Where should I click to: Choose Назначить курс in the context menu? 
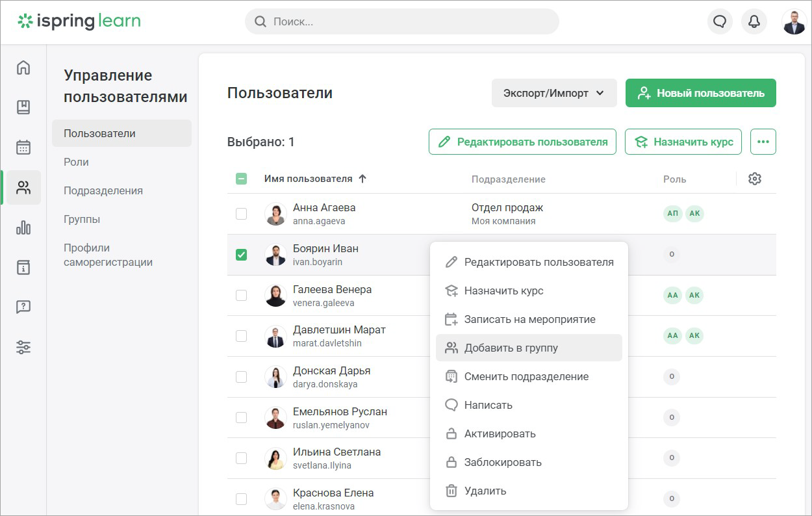pyautogui.click(x=529, y=290)
